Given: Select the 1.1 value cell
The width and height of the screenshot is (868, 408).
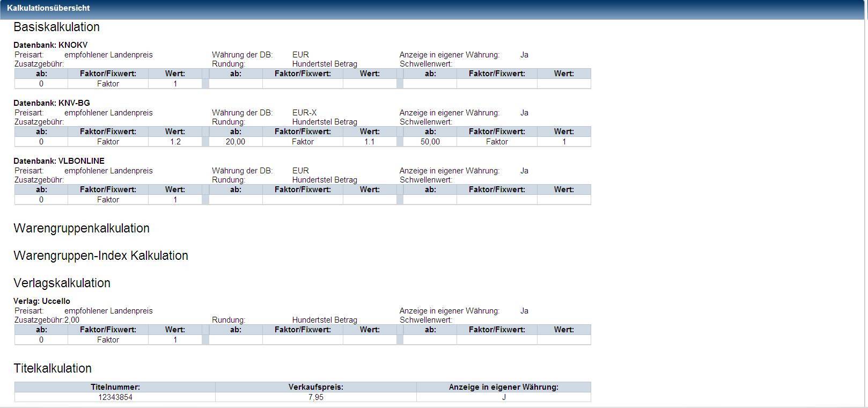Looking at the screenshot, I should tap(370, 142).
